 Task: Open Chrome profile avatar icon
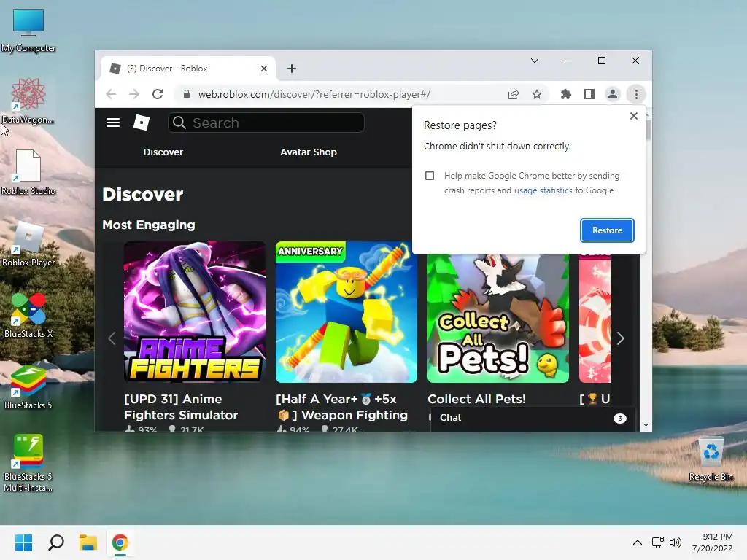click(613, 94)
